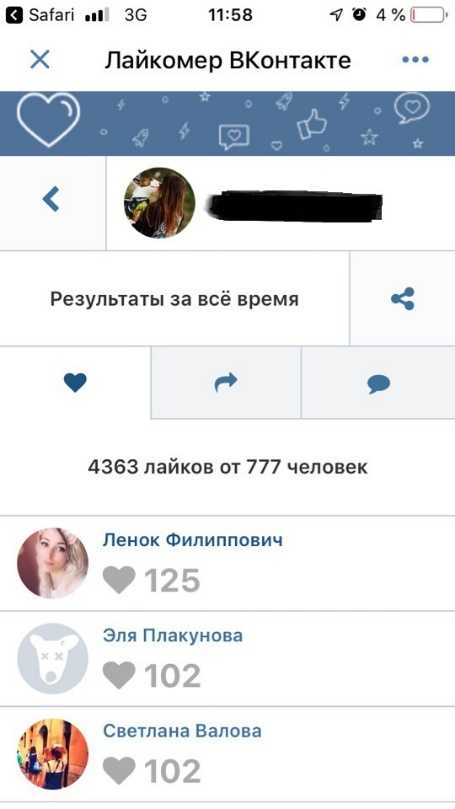Tap the 4363 лайков от 777 человек summary
Viewport: 455px width, 809px height.
pos(228,467)
